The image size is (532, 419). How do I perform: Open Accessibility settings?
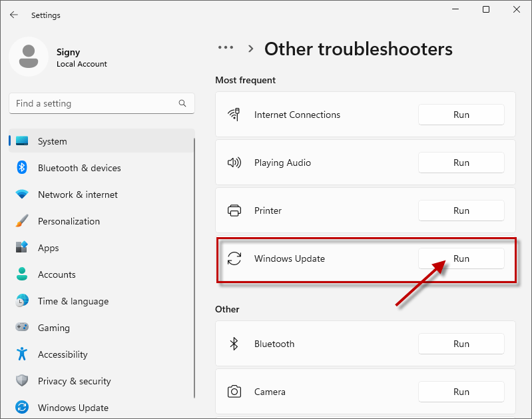coord(102,354)
